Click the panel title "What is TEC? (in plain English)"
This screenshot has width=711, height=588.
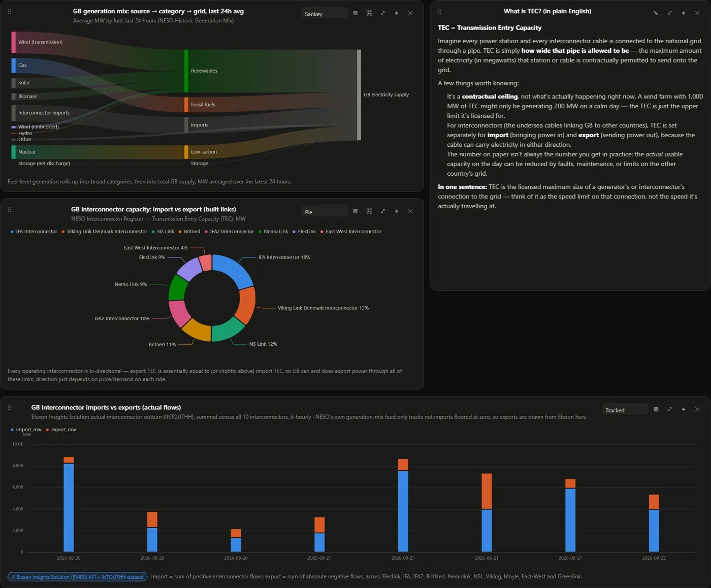pos(547,11)
